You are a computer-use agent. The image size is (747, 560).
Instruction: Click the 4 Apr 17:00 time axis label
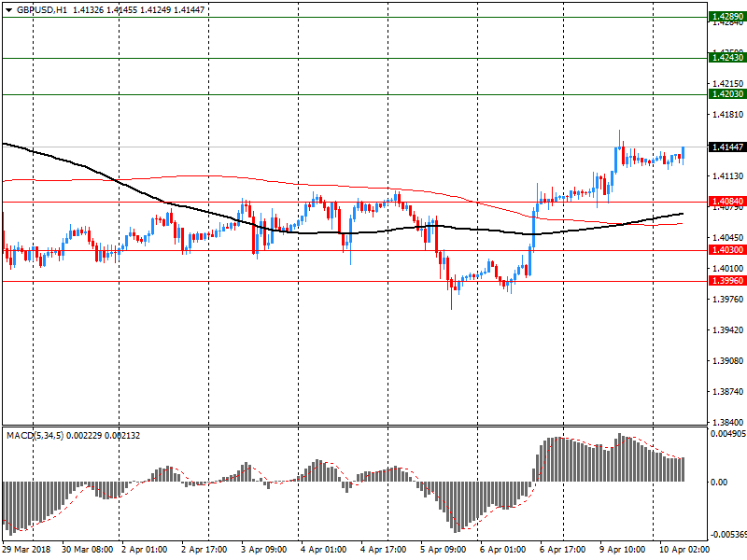click(383, 550)
